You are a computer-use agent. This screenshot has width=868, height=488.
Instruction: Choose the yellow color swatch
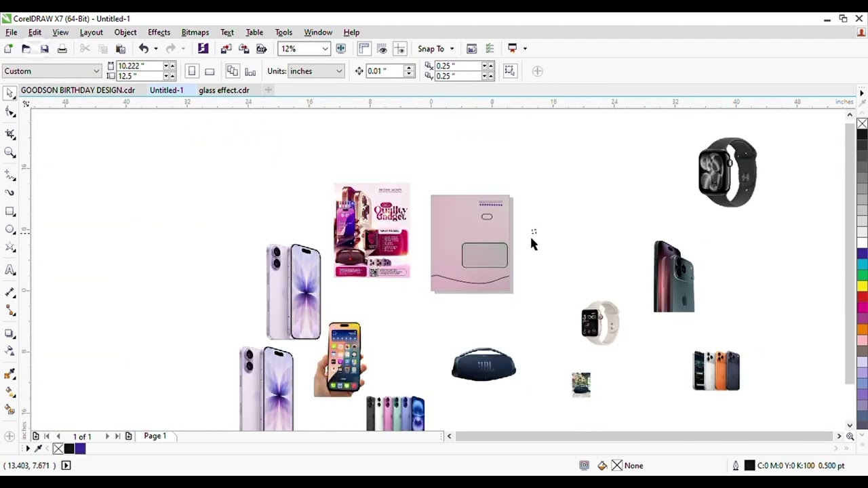pos(862,286)
